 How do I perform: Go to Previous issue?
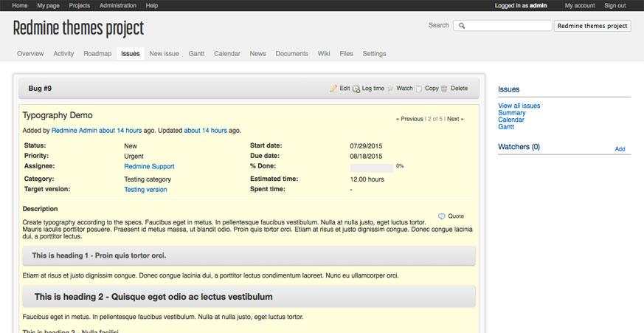point(409,119)
